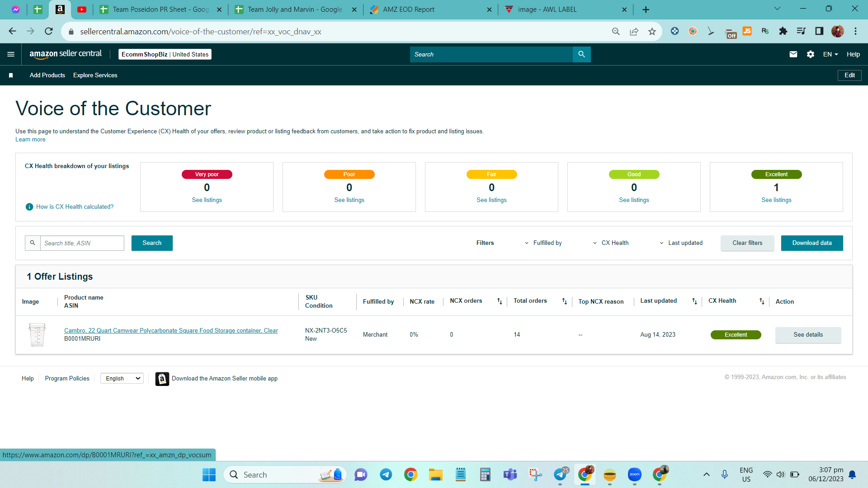Image resolution: width=868 pixels, height=488 pixels.
Task: Click the Windows taskbar Search box
Action: pyautogui.click(x=285, y=475)
